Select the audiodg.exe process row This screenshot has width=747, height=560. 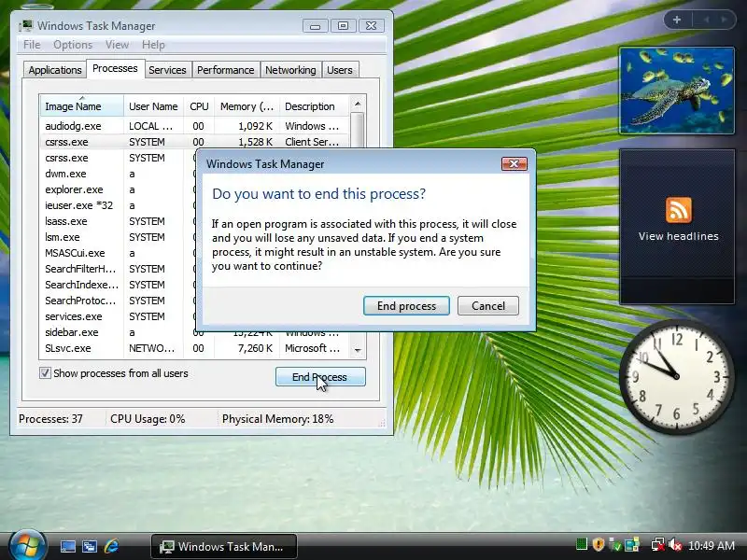[194, 126]
